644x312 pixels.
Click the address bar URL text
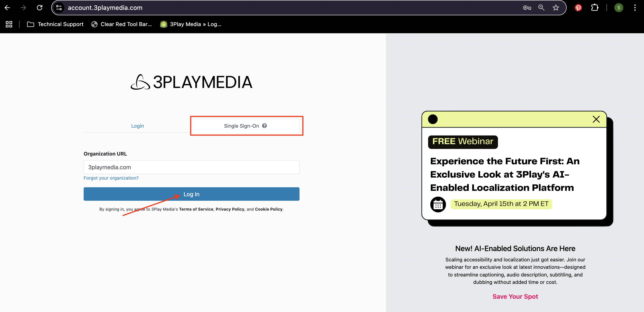coord(105,8)
